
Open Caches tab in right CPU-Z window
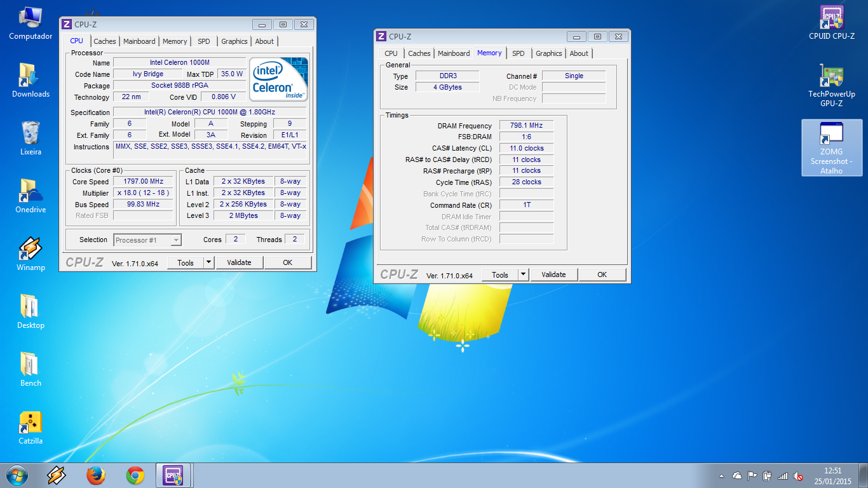coord(419,53)
